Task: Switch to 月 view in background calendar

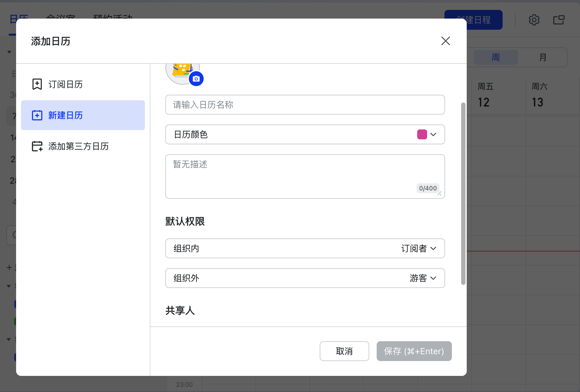Action: pyautogui.click(x=543, y=57)
